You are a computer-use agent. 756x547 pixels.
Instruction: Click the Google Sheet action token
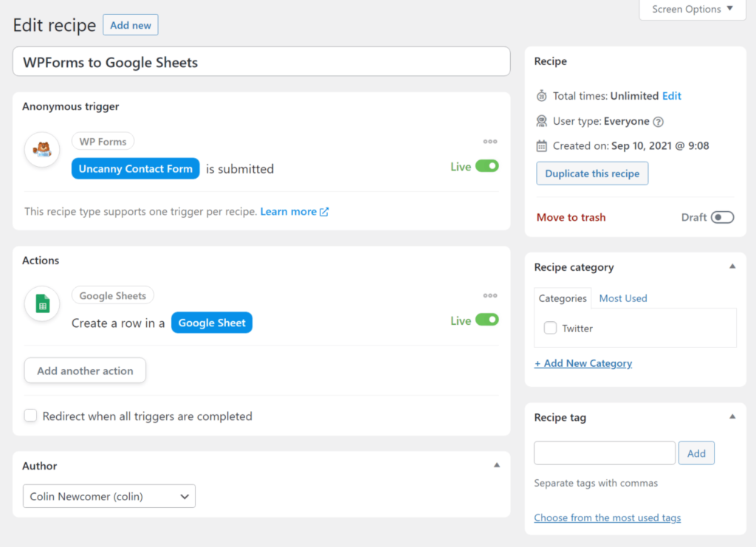click(x=212, y=323)
